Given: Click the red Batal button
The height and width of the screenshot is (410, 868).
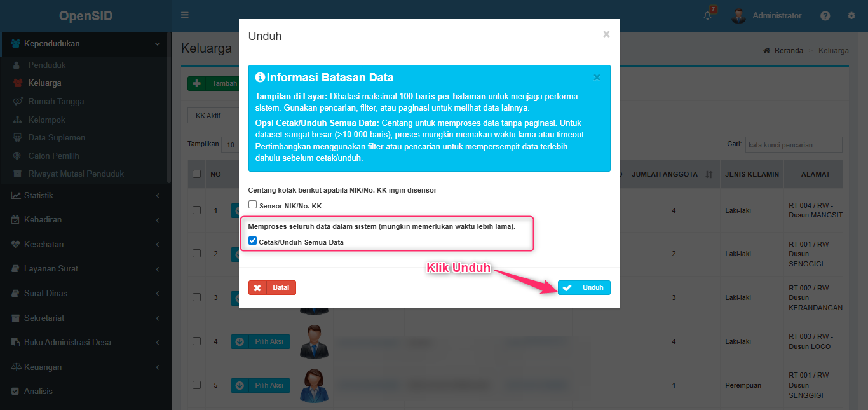Looking at the screenshot, I should (x=272, y=287).
